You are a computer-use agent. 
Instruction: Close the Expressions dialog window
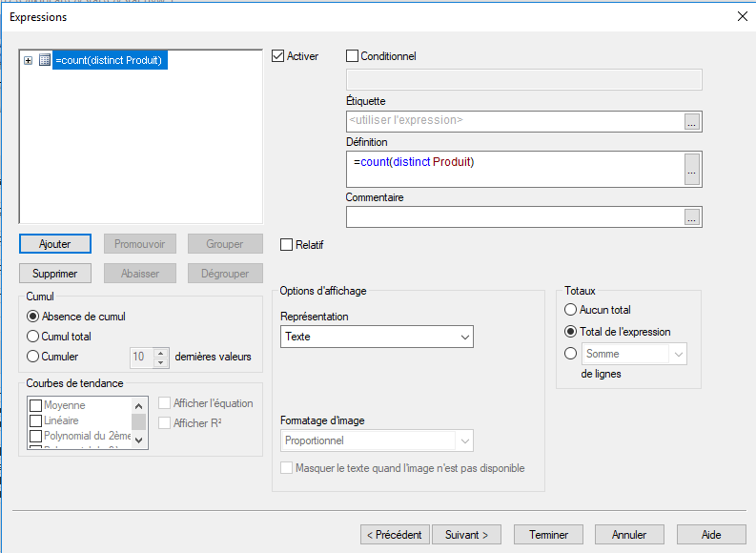pyautogui.click(x=743, y=16)
